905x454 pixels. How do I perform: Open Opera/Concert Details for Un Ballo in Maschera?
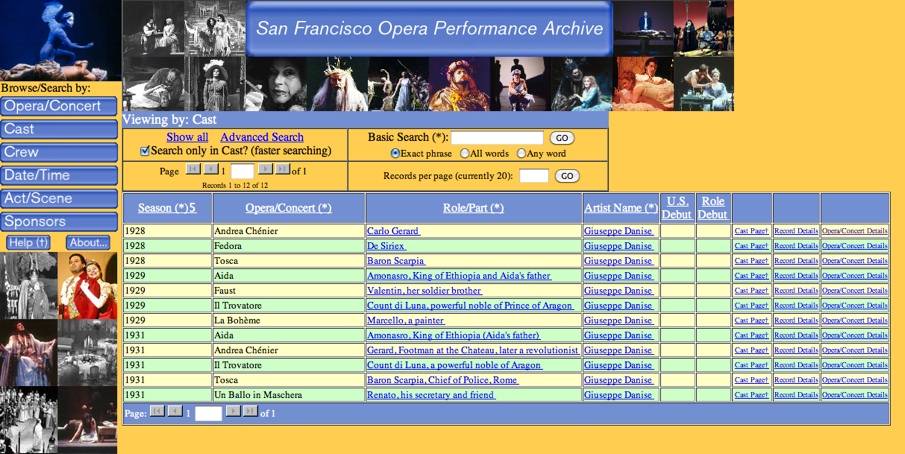[x=855, y=395]
